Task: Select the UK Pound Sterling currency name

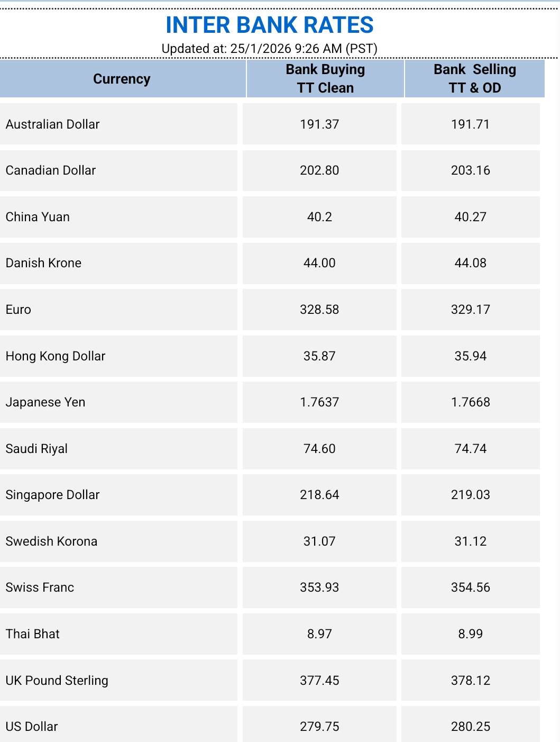Action: tap(57, 681)
